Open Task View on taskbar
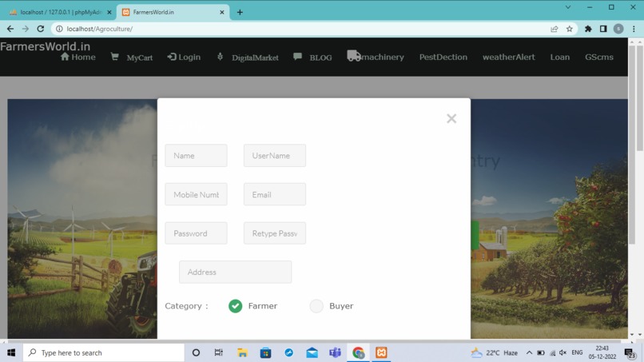 click(218, 352)
